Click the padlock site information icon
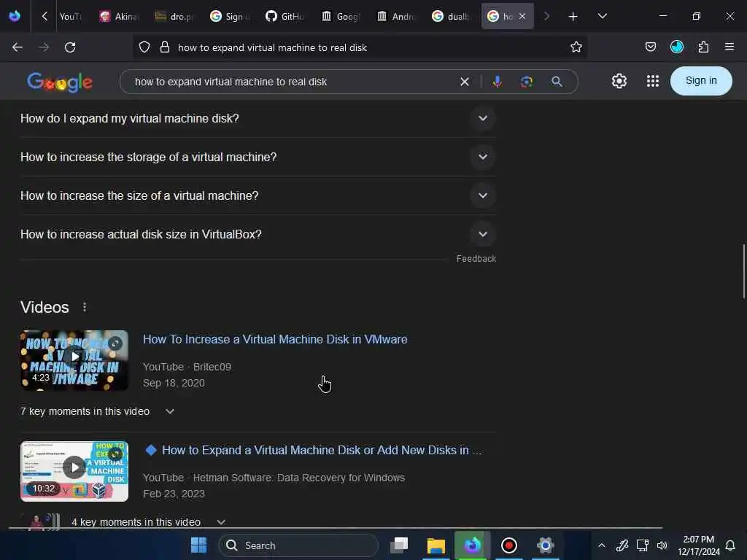747x560 pixels. click(165, 47)
